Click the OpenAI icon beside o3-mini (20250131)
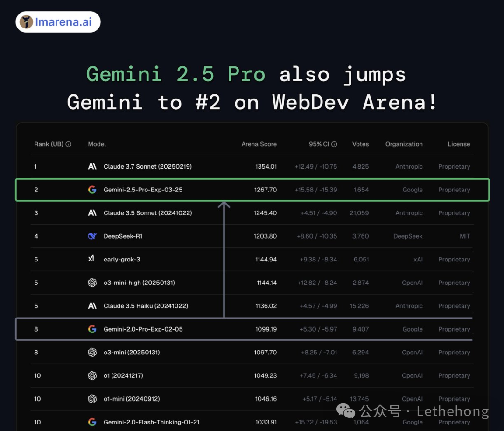The width and height of the screenshot is (504, 431). (92, 353)
